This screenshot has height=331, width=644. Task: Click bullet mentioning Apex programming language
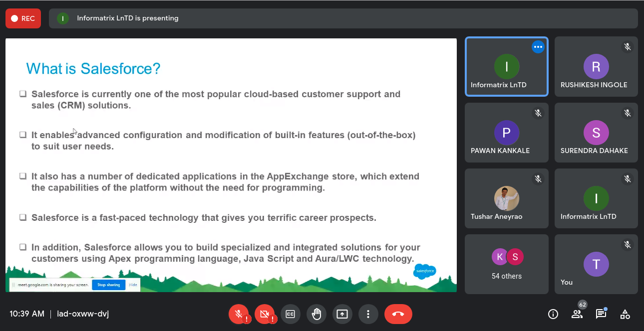[x=226, y=253]
